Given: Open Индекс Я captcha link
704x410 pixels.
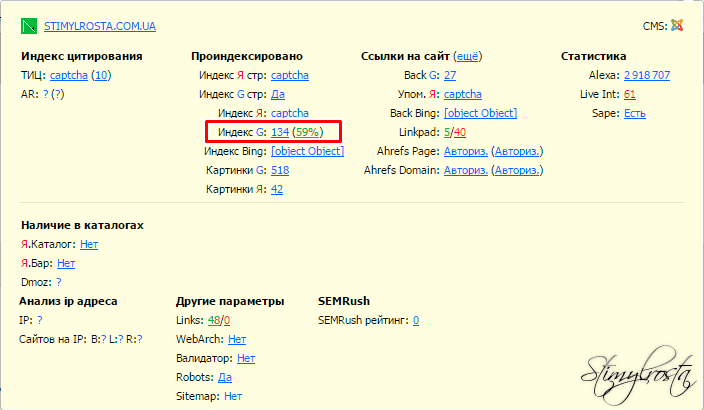Looking at the screenshot, I should click(290, 113).
